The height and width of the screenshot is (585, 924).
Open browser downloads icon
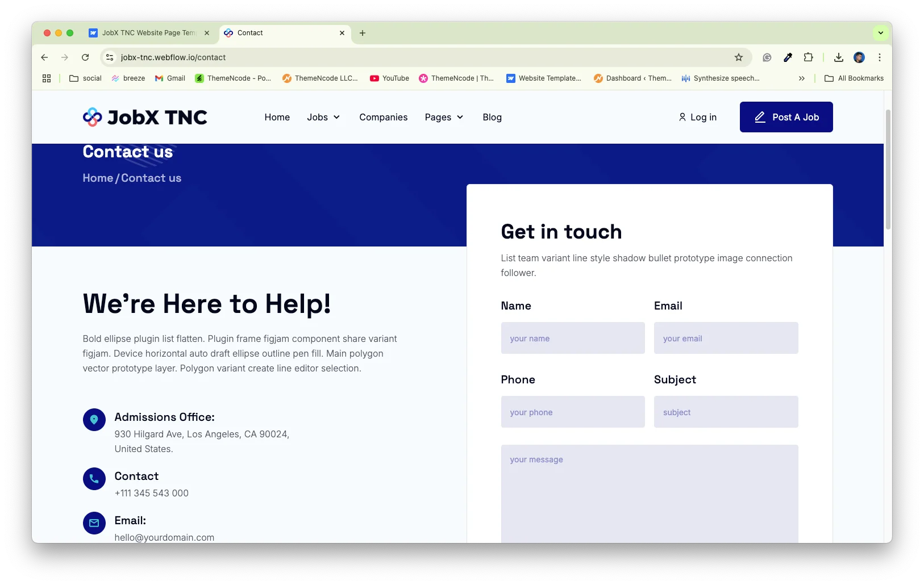(838, 57)
